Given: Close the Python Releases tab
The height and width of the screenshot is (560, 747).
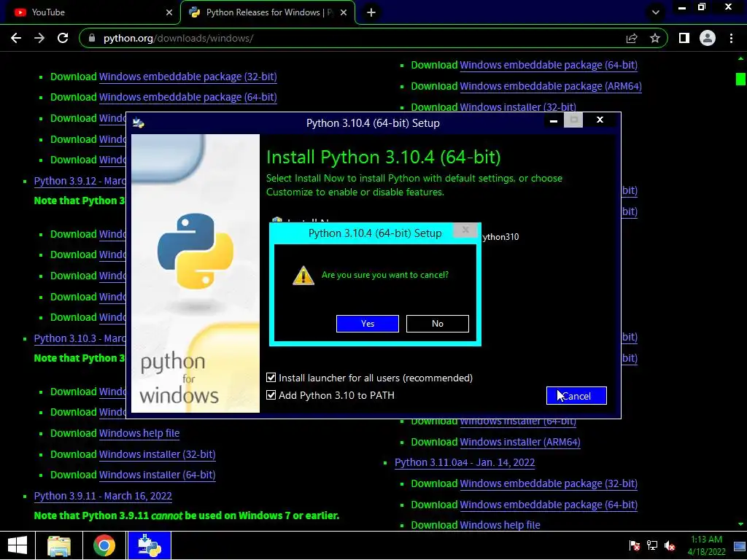Looking at the screenshot, I should (344, 13).
